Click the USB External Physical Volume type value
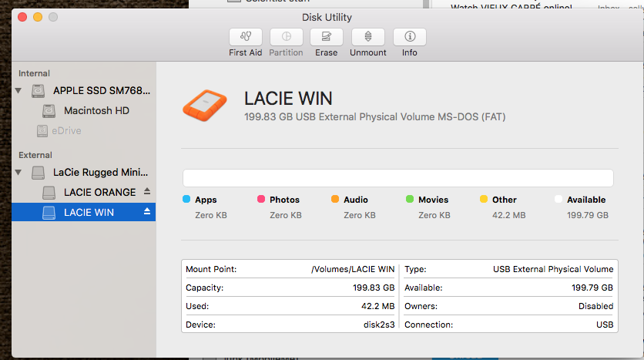The image size is (644, 360). 553,269
